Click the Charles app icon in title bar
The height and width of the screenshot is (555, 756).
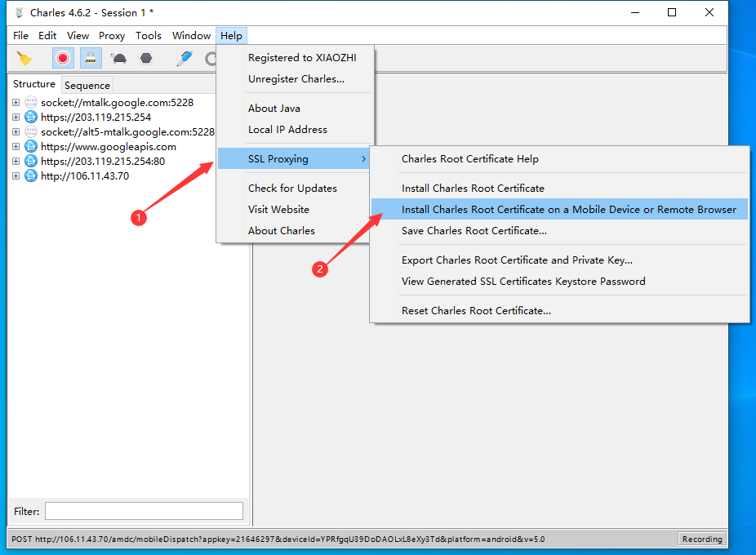[x=20, y=12]
